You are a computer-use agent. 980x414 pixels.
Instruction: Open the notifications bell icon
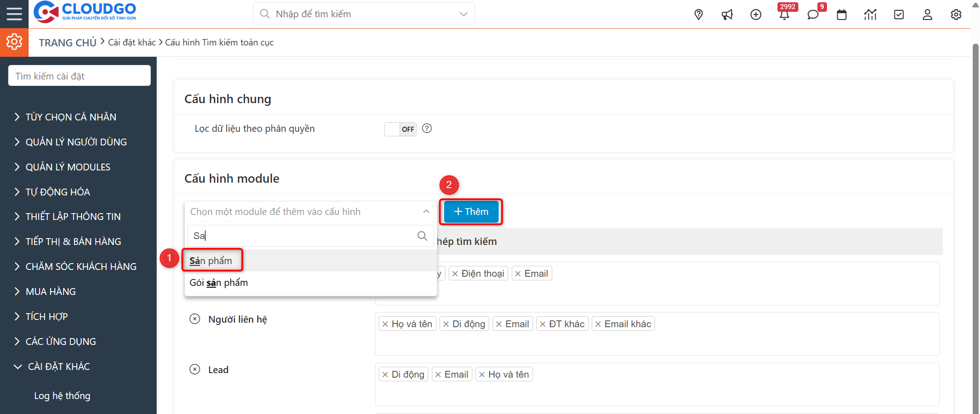pyautogui.click(x=784, y=15)
